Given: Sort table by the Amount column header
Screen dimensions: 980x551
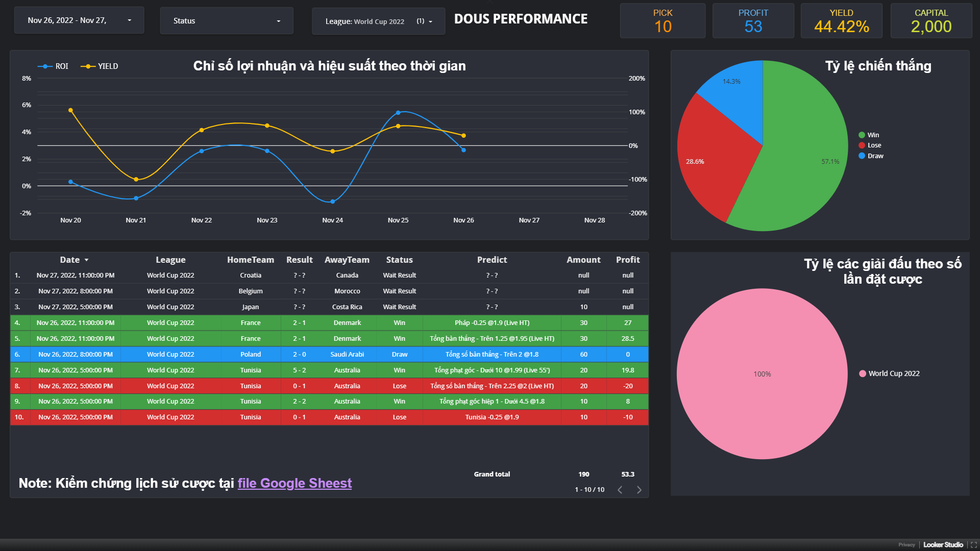Looking at the screenshot, I should click(x=583, y=260).
